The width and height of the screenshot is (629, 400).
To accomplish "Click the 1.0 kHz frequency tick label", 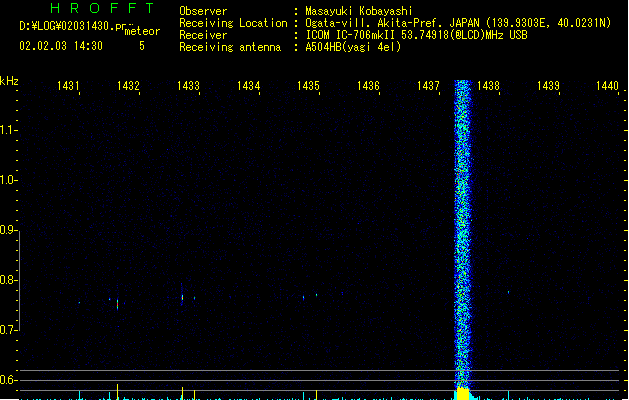I will 8,180.
